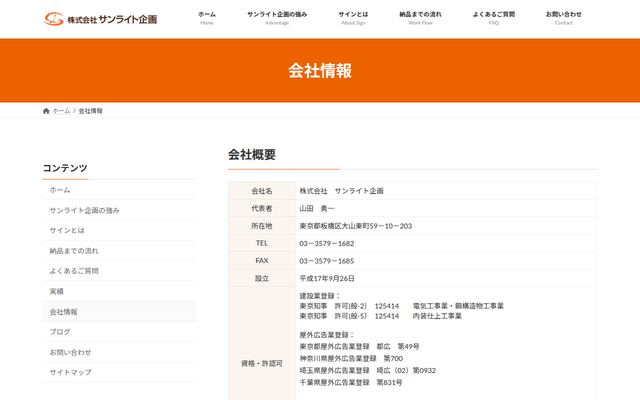Click the 会社概要 section heading
The image size is (640, 400).
tap(252, 155)
